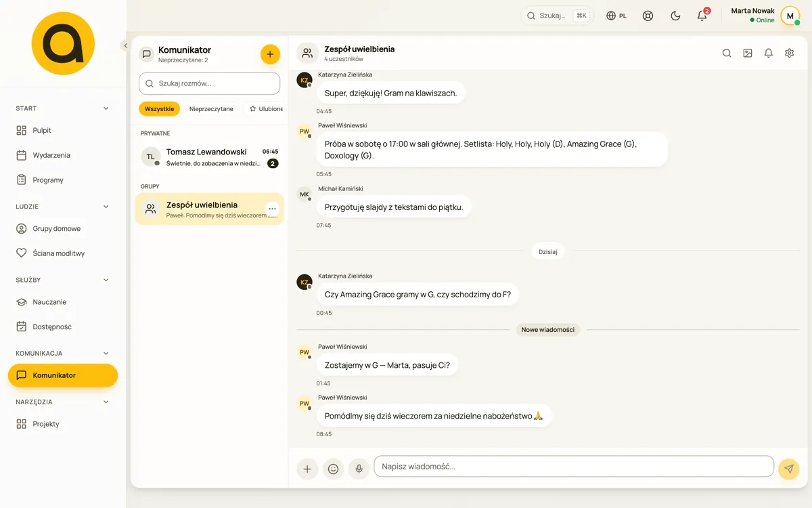The height and width of the screenshot is (508, 812).
Task: Open Nauczanie in the sidebar
Action: (x=63, y=301)
